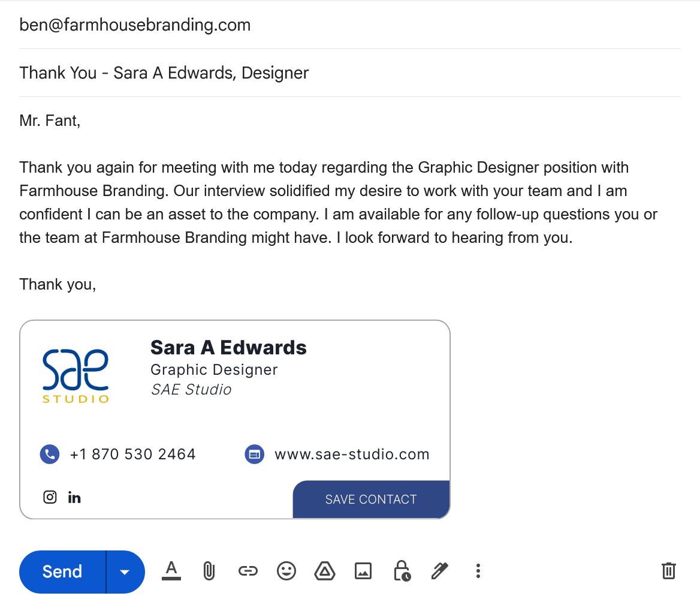700x608 pixels.
Task: Insert a photo into the email
Action: click(x=363, y=571)
